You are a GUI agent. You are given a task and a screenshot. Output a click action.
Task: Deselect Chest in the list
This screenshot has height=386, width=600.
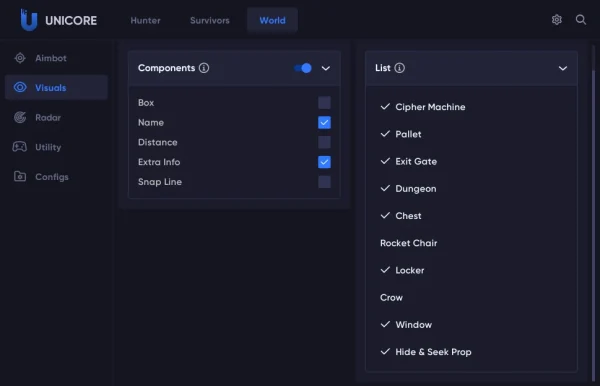(x=471, y=215)
